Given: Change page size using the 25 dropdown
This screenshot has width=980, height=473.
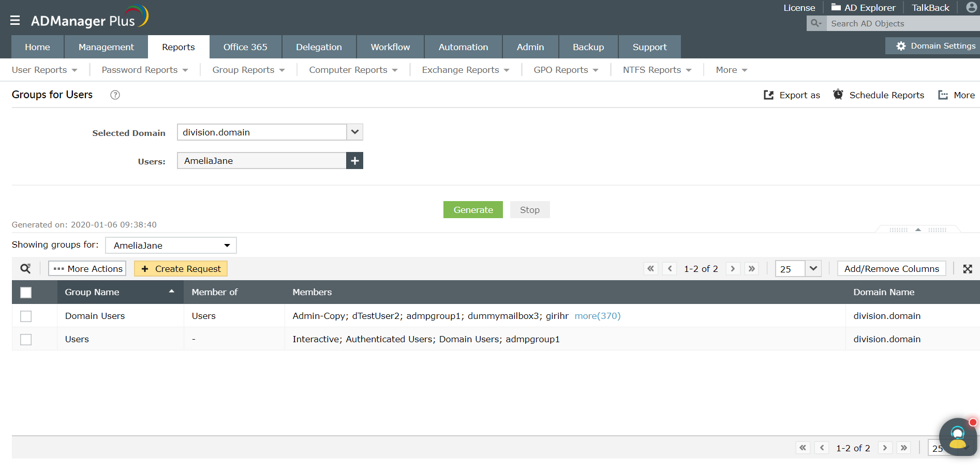Looking at the screenshot, I should (x=812, y=268).
